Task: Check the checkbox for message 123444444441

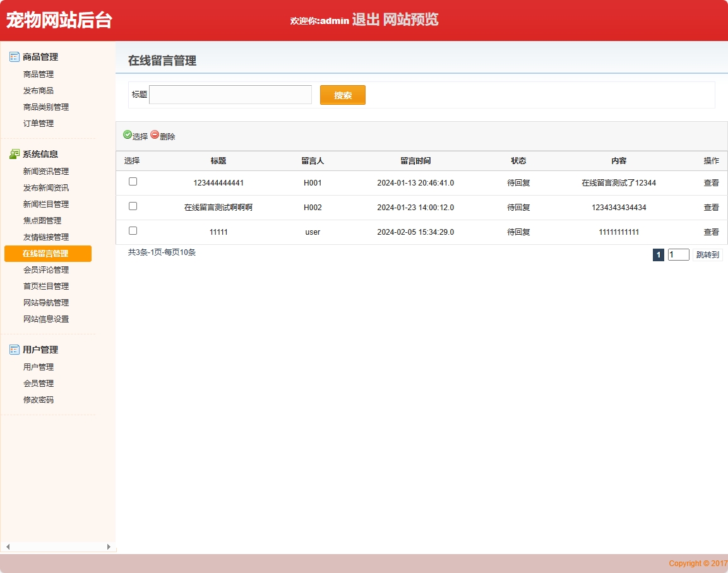Action: point(133,181)
